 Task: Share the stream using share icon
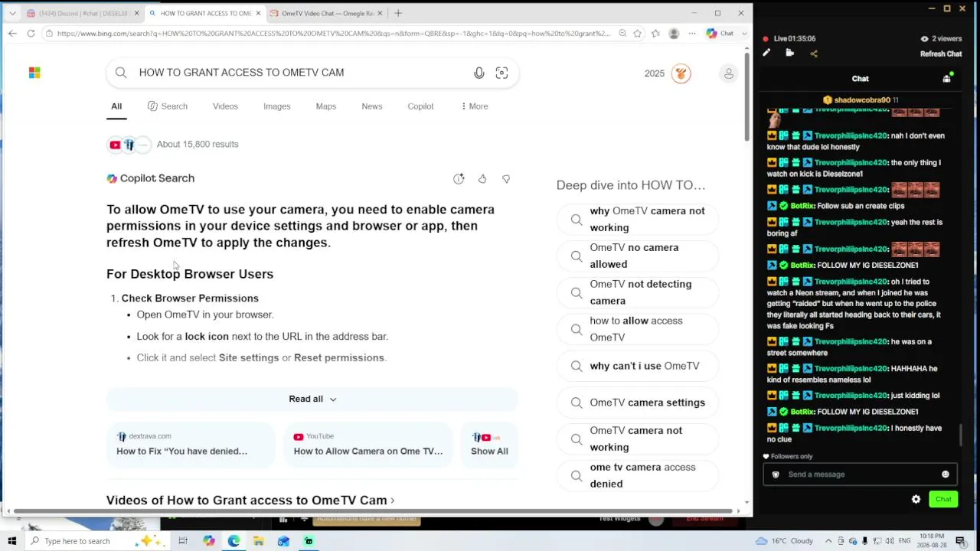(814, 54)
